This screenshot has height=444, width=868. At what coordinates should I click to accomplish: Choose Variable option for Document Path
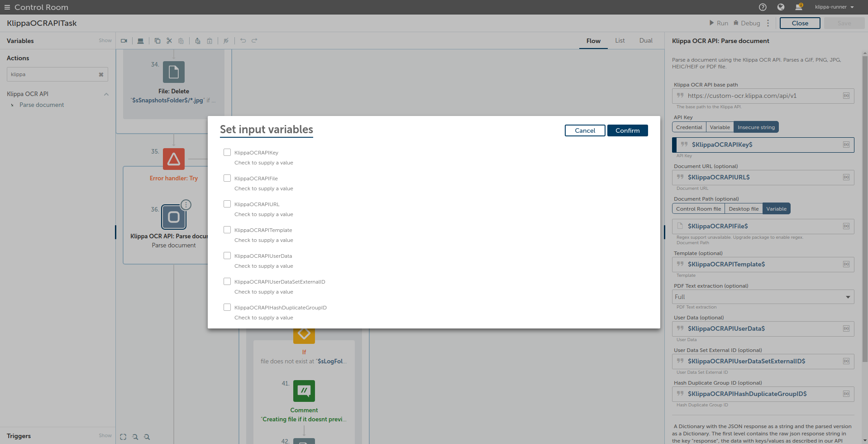pyautogui.click(x=777, y=209)
